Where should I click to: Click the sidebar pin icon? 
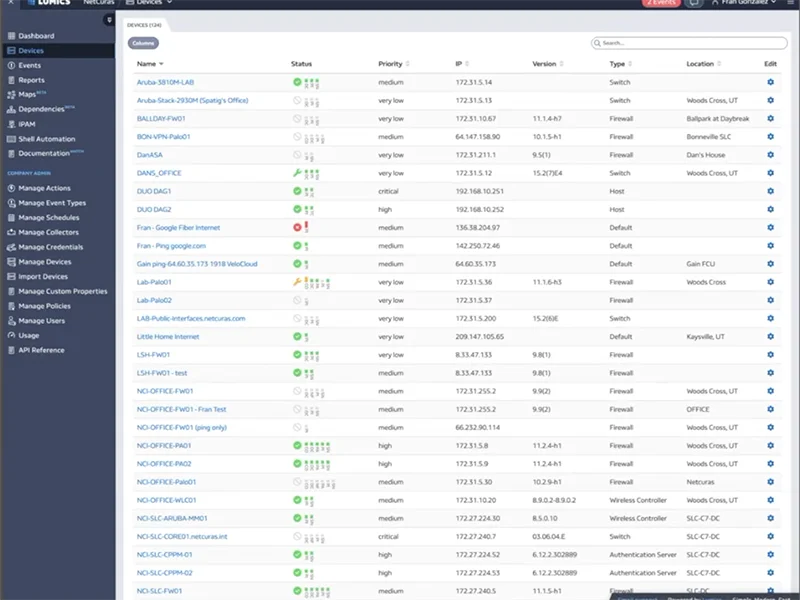pyautogui.click(x=109, y=20)
